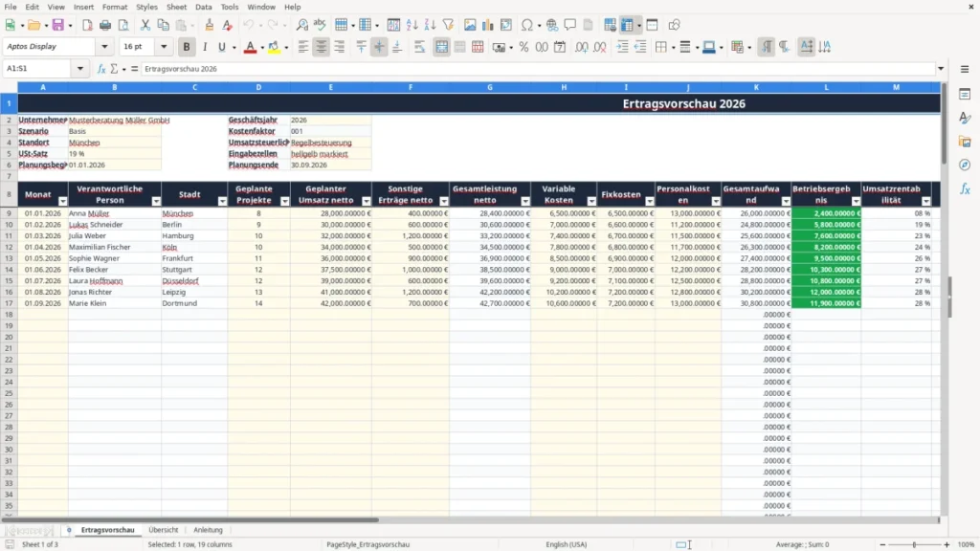Open the sidebar Navigator compass icon
The height and width of the screenshot is (551, 980).
point(965,165)
